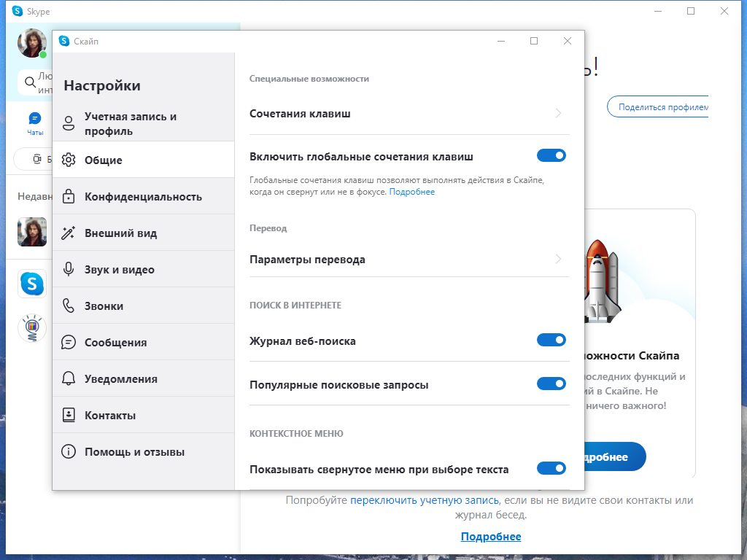Click the Skype logo contact in recent chats
This screenshot has height=560, width=747.
click(32, 284)
